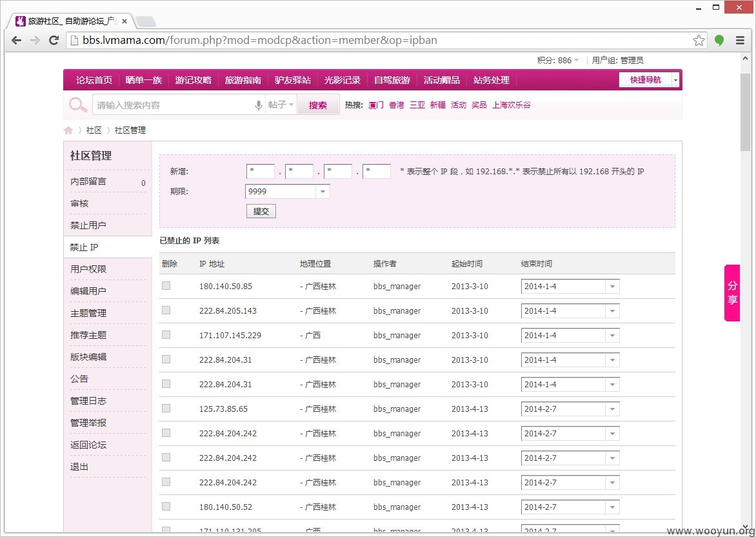Click the scrollbar up arrow
This screenshot has width=756, height=537.
pyautogui.click(x=746, y=58)
